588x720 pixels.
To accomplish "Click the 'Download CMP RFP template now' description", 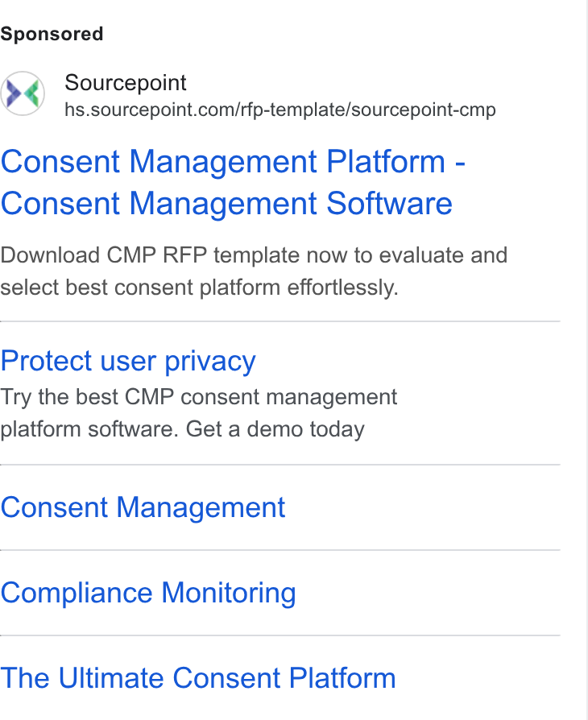I will (x=254, y=271).
